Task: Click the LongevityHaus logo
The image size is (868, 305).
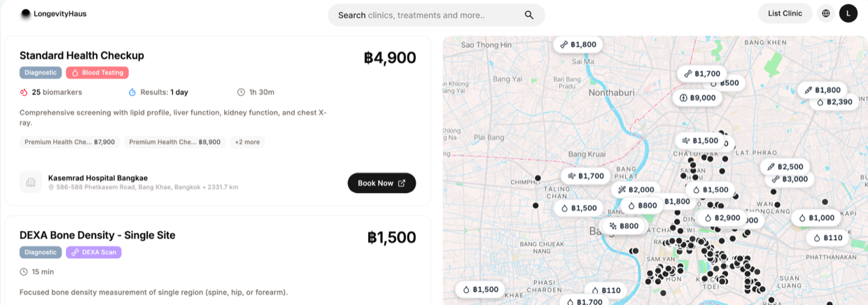Action: point(54,13)
